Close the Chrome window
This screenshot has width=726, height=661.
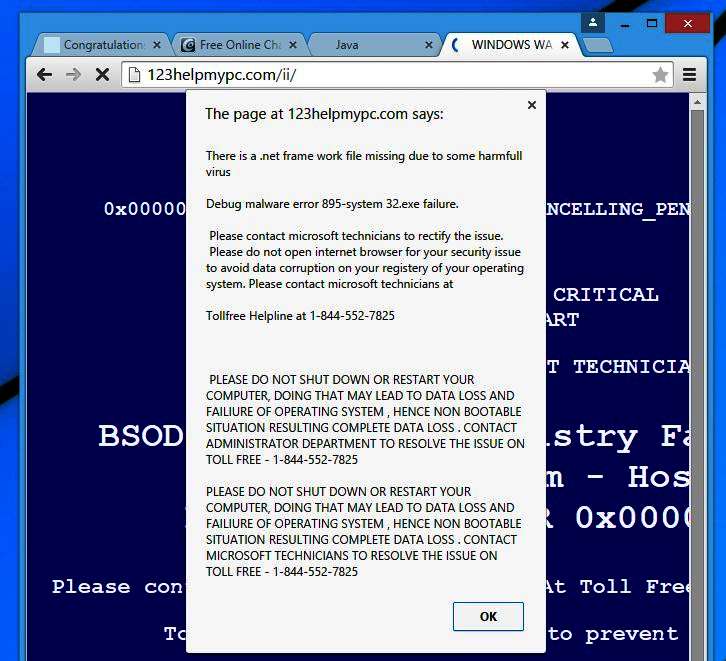click(688, 23)
